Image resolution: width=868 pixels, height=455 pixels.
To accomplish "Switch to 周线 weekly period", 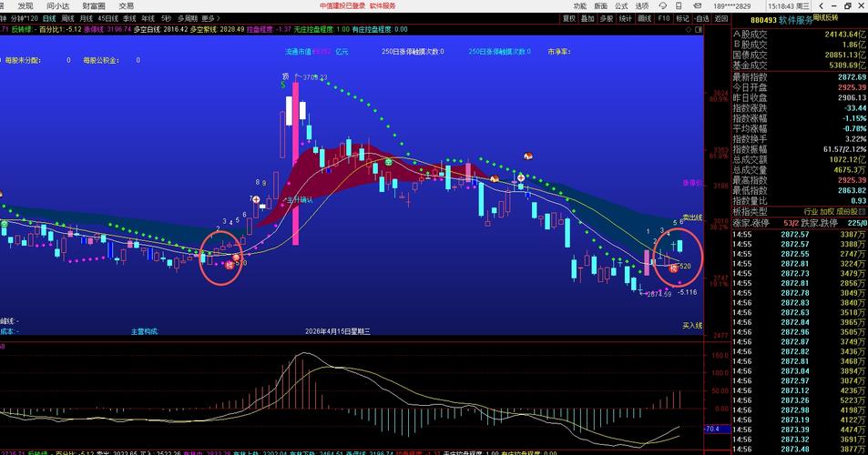I will tap(67, 18).
